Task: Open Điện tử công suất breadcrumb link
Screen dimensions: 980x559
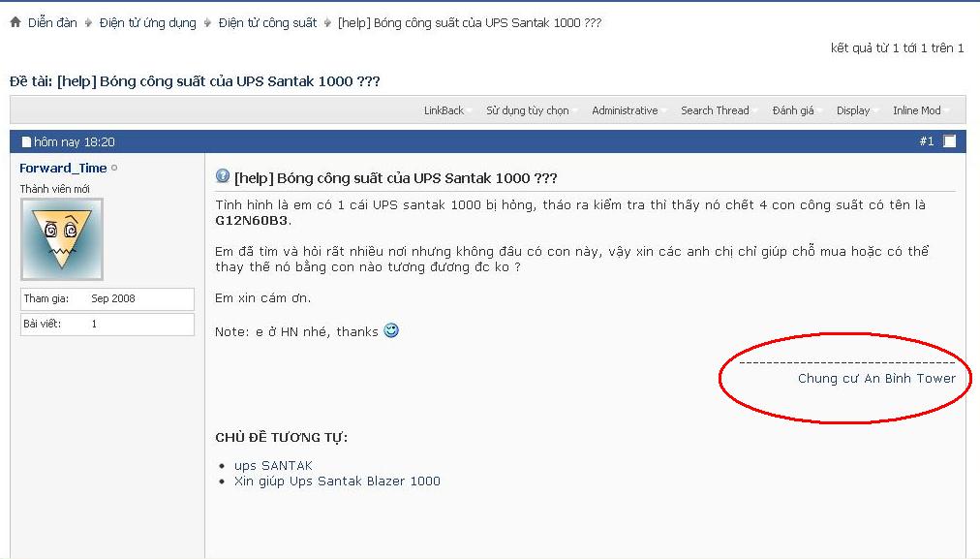Action: (267, 23)
